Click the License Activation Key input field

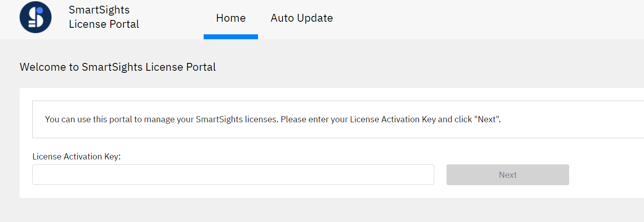pos(233,175)
